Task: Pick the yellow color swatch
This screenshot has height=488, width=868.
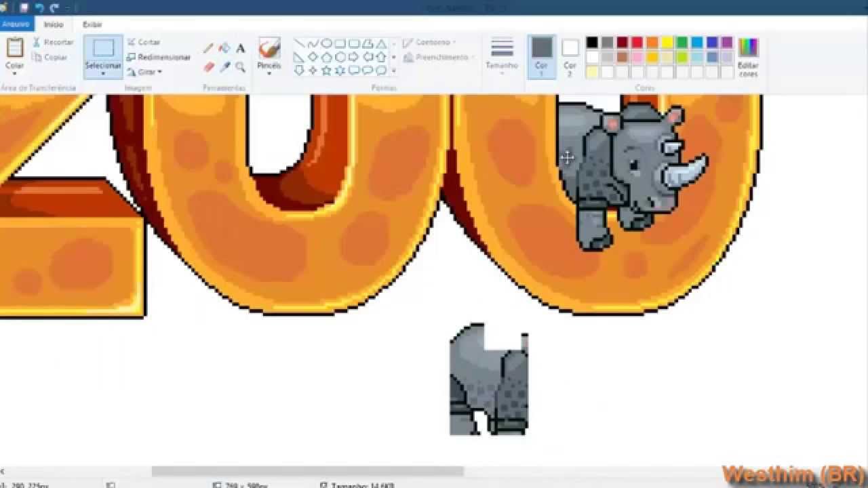Action: click(x=667, y=43)
